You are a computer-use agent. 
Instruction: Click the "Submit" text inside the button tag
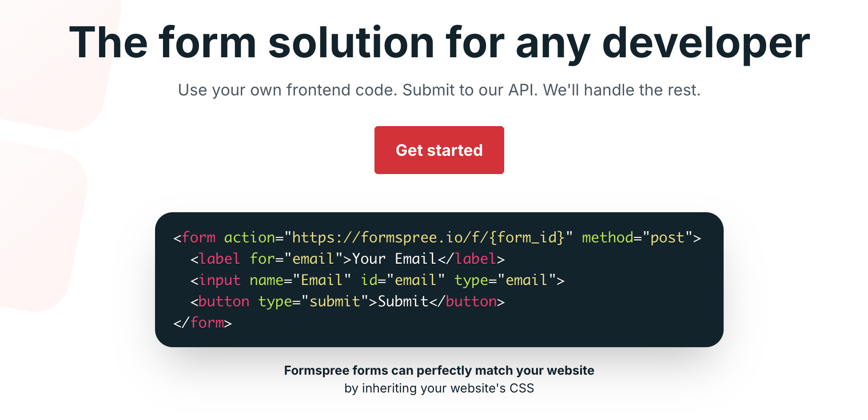403,301
